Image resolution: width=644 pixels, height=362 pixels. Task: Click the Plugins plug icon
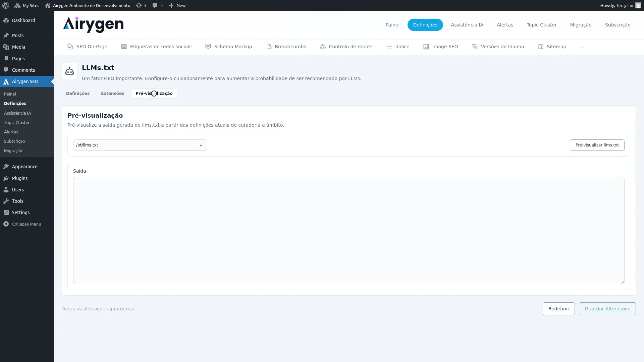(6, 178)
